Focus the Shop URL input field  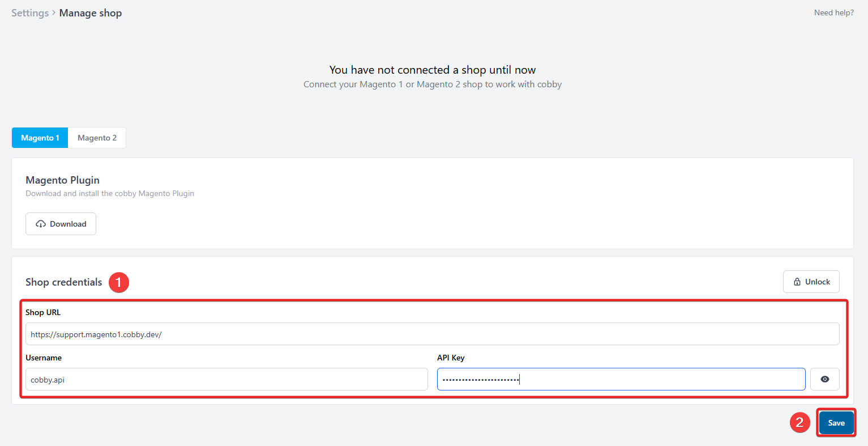tap(433, 334)
